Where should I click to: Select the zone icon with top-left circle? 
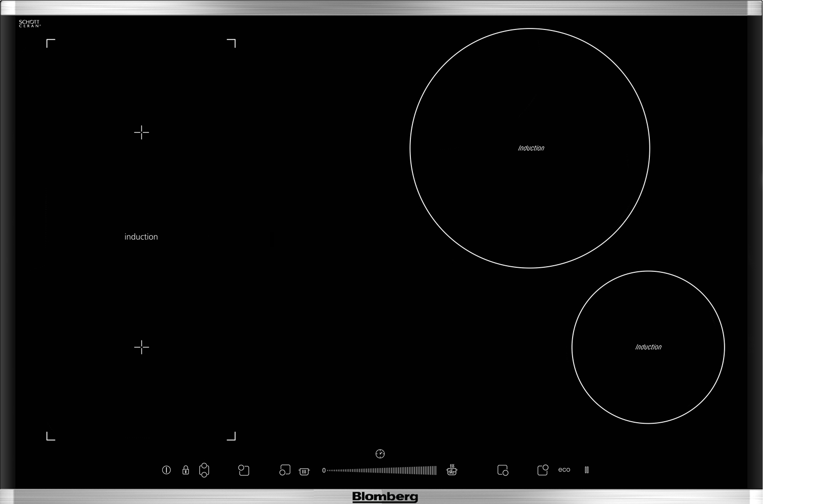coord(244,470)
